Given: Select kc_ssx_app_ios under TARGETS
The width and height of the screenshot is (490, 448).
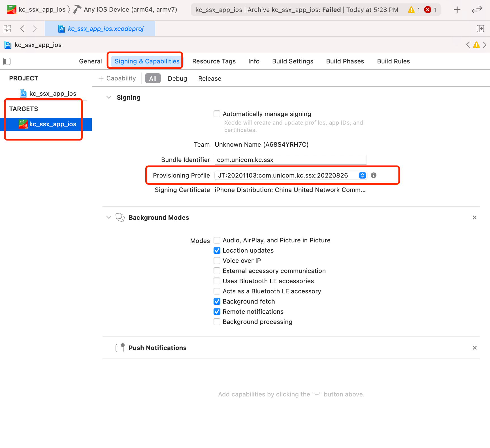Looking at the screenshot, I should [x=46, y=124].
